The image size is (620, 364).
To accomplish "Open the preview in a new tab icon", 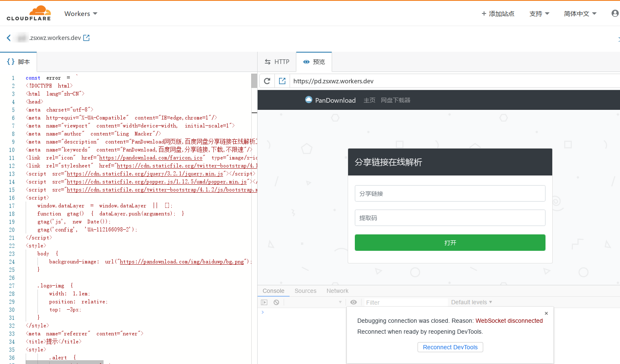I will click(x=282, y=81).
